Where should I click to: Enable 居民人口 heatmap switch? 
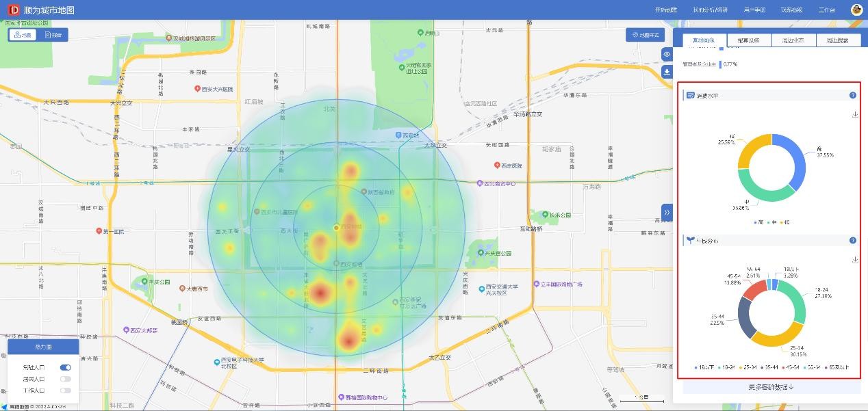coord(66,379)
